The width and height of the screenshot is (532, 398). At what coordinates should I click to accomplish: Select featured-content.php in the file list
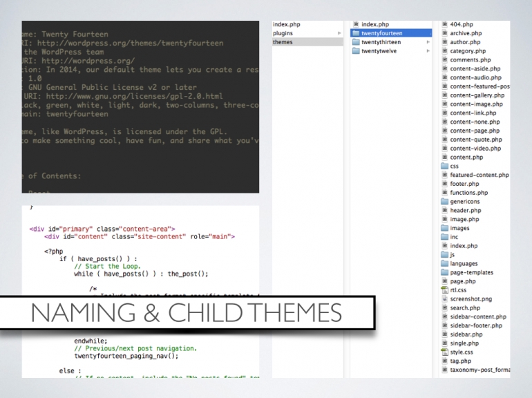479,175
